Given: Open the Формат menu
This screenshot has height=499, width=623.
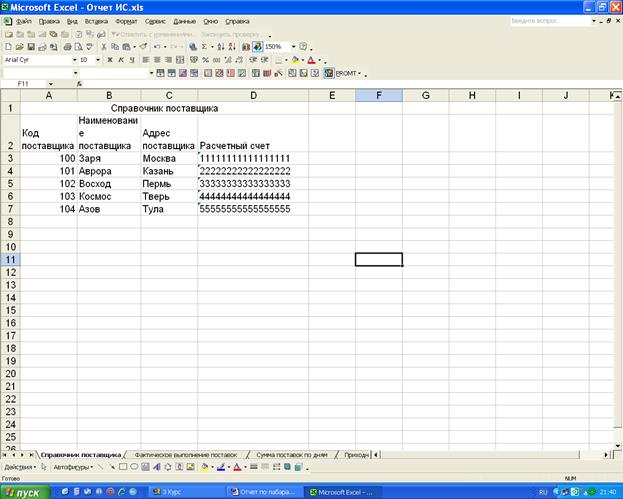Looking at the screenshot, I should pos(126,21).
